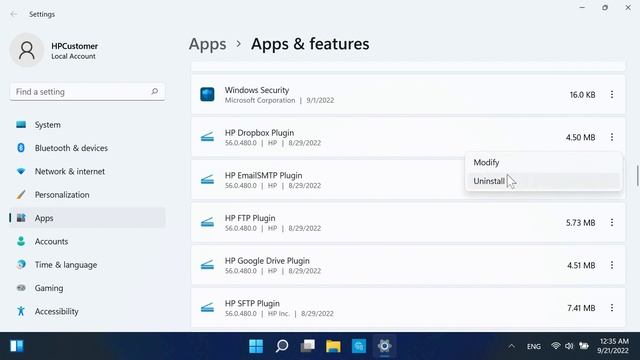Image resolution: width=640 pixels, height=360 pixels.
Task: Select the HP Google Drive Plugin name
Action: pyautogui.click(x=267, y=261)
